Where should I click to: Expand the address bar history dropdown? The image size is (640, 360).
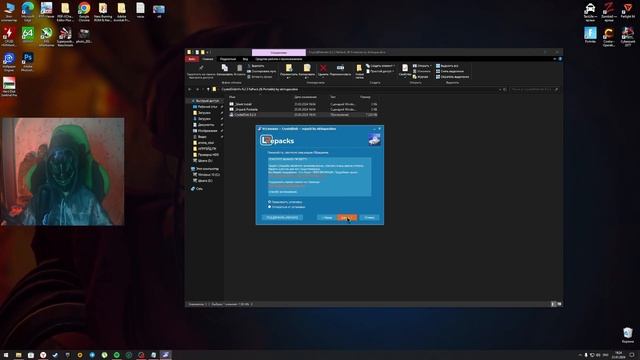pos(500,89)
